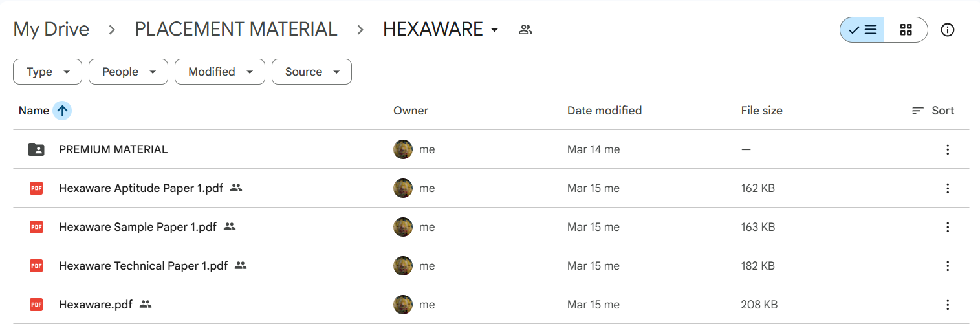
Task: Click the PREMIUM MATERIAL shared folder icon
Action: pyautogui.click(x=36, y=149)
